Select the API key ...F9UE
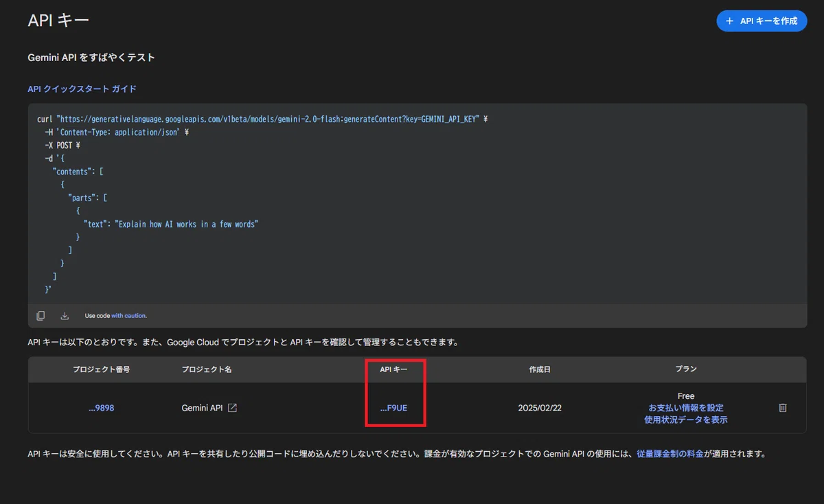 click(x=393, y=408)
